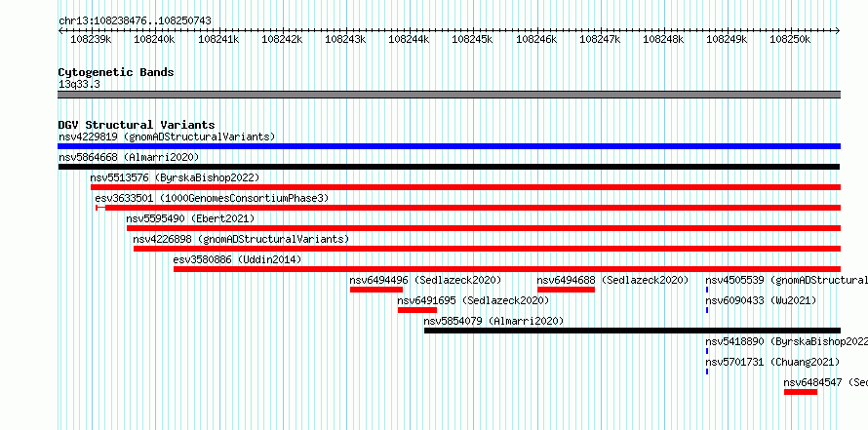The image size is (868, 430).
Task: Click the nsv5854079 Almarri2020 black bar
Action: pyautogui.click(x=632, y=331)
